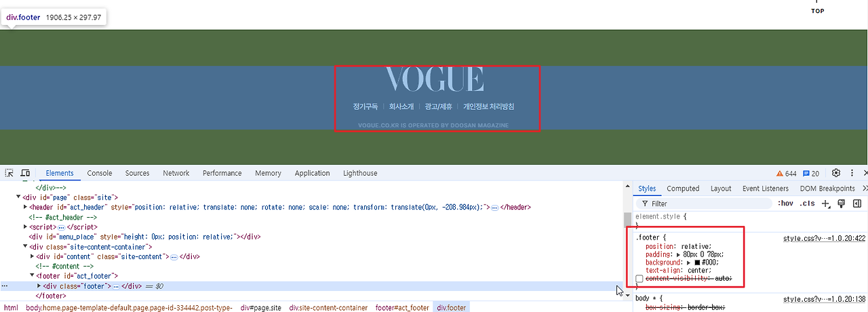Click the black #000 background color swatch

[x=696, y=262]
